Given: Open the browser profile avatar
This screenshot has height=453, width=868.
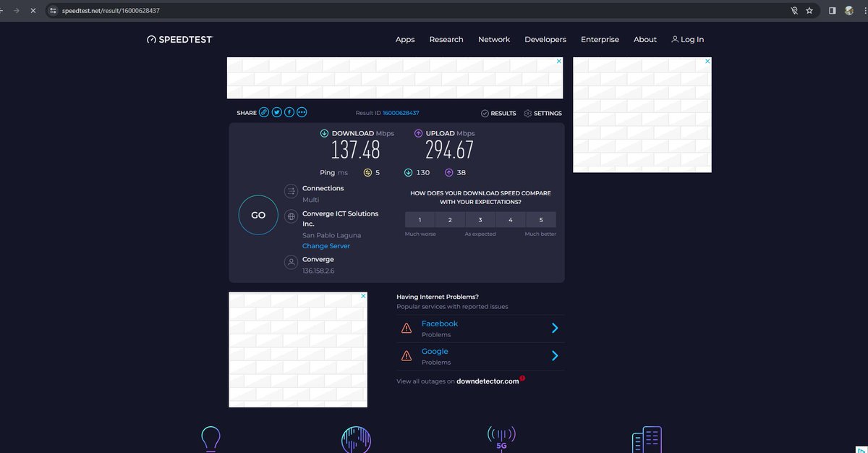Looking at the screenshot, I should (x=849, y=11).
